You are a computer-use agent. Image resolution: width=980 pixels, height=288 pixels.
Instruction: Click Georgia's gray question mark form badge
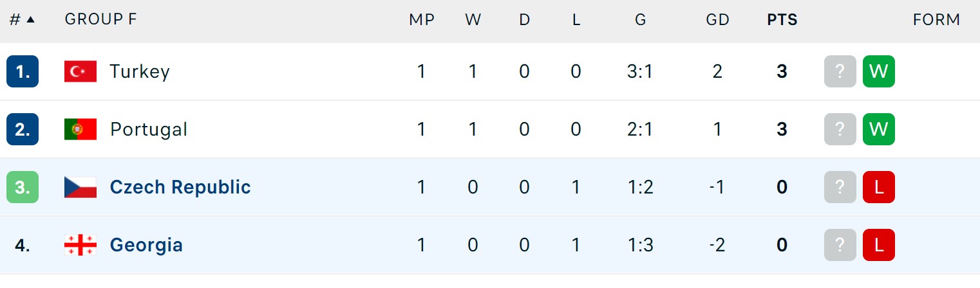pos(840,245)
